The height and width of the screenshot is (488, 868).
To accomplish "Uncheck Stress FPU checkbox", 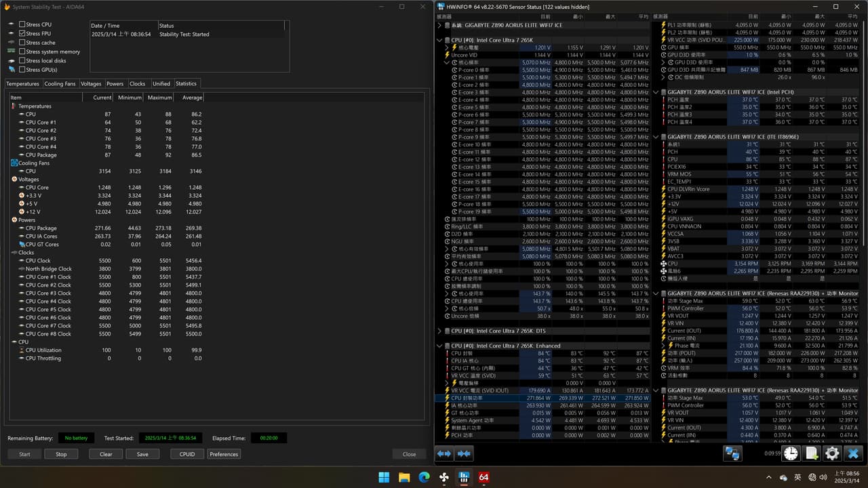I will coord(22,33).
